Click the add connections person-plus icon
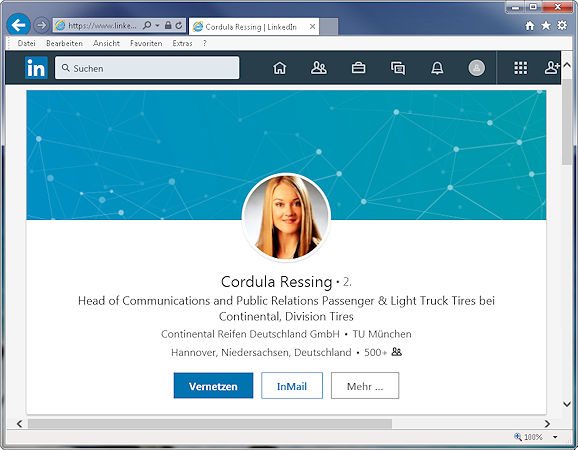The image size is (578, 450). 552,68
